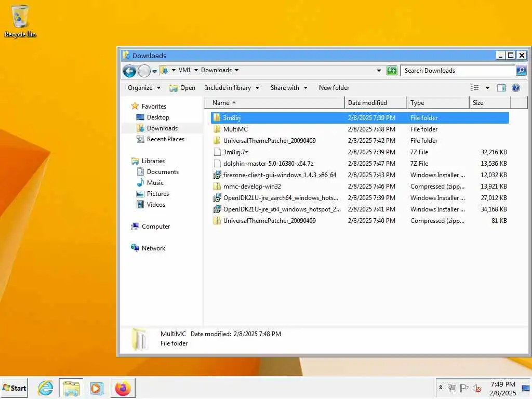Click the network tray icon

pyautogui.click(x=451, y=388)
